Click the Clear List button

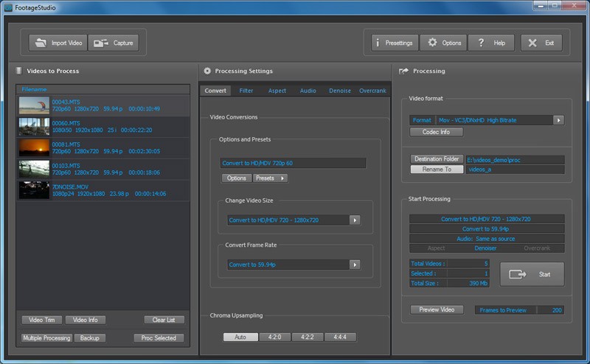[164, 320]
